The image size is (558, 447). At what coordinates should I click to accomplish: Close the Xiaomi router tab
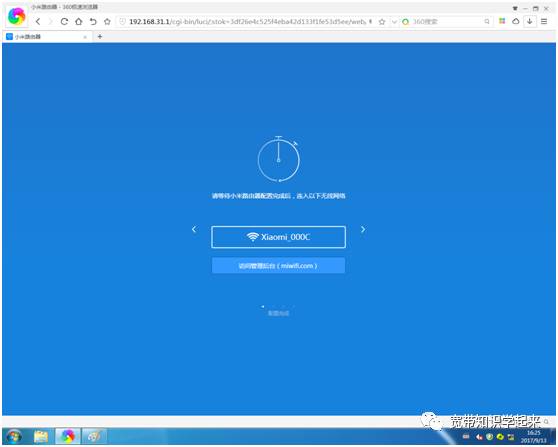[x=85, y=37]
